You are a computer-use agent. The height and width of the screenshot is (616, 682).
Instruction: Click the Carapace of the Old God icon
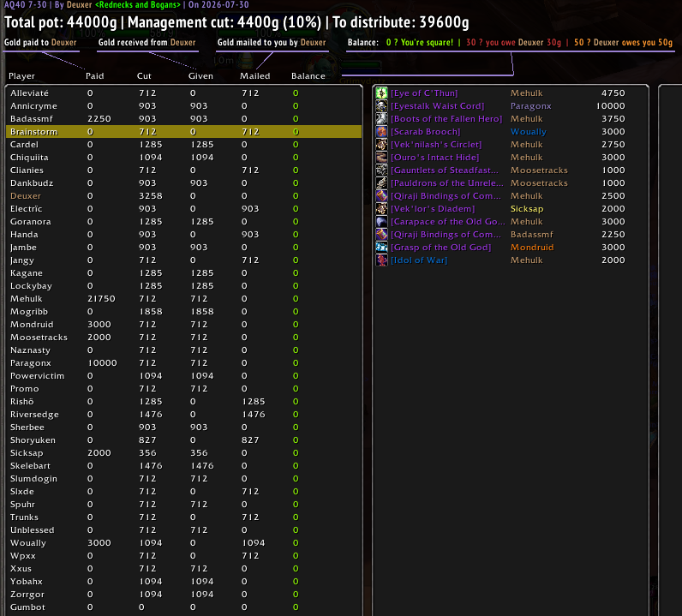381,221
